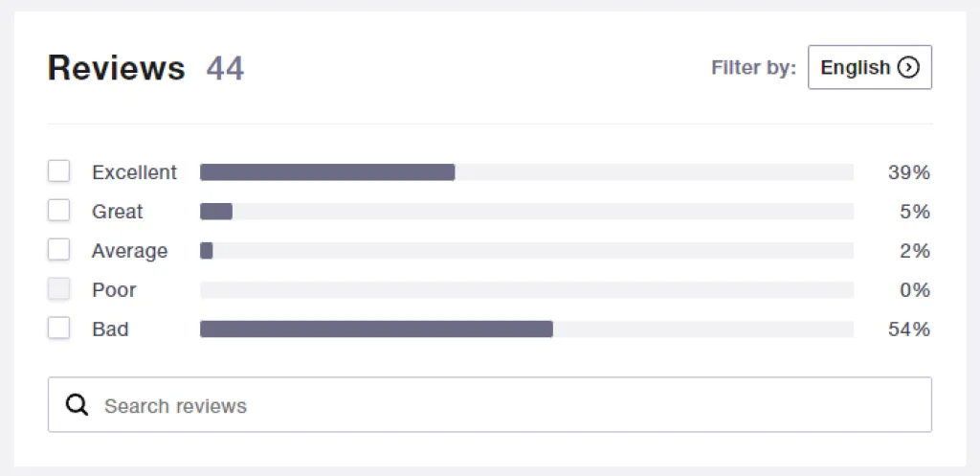The image size is (980, 476).
Task: Click the magnifying glass search icon
Action: point(77,405)
